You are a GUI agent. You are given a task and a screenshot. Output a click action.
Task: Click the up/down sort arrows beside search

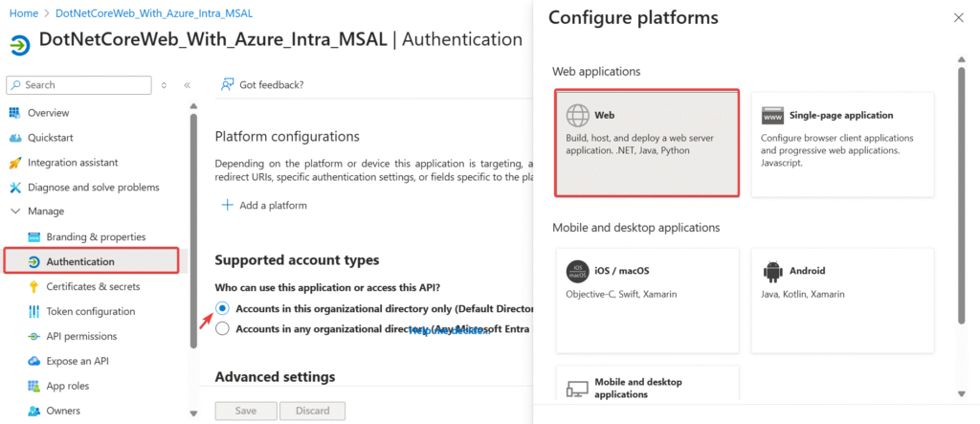(164, 85)
